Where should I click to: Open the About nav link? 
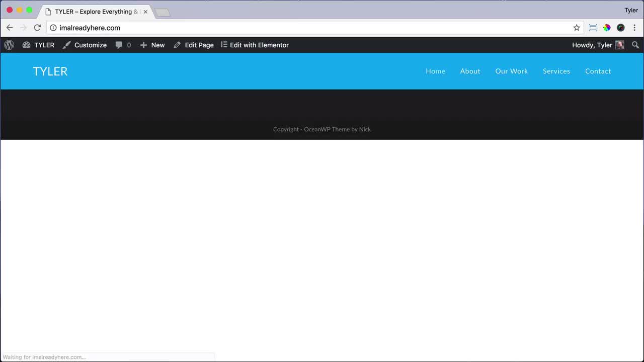470,71
